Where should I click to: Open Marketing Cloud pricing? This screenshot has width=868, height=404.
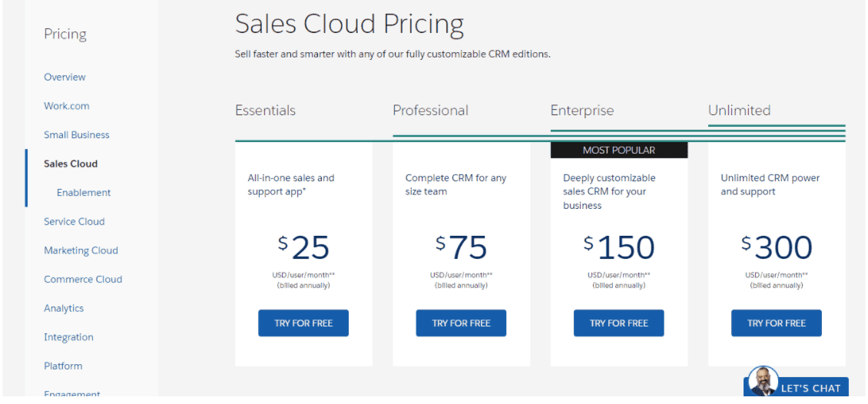81,250
